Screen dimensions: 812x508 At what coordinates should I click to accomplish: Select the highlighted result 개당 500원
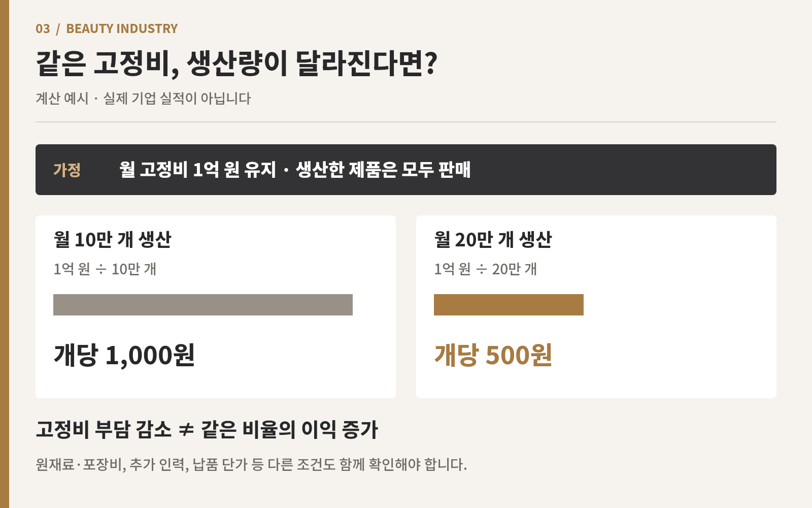493,355
